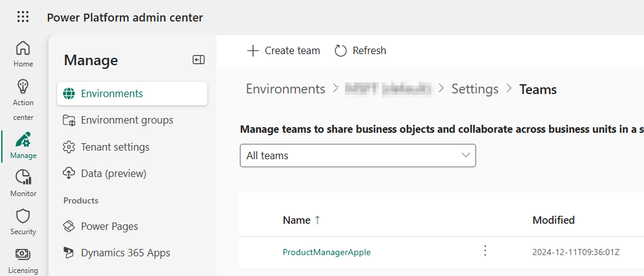Open the Monitor rail icon
The height and width of the screenshot is (276, 644).
pyautogui.click(x=23, y=177)
